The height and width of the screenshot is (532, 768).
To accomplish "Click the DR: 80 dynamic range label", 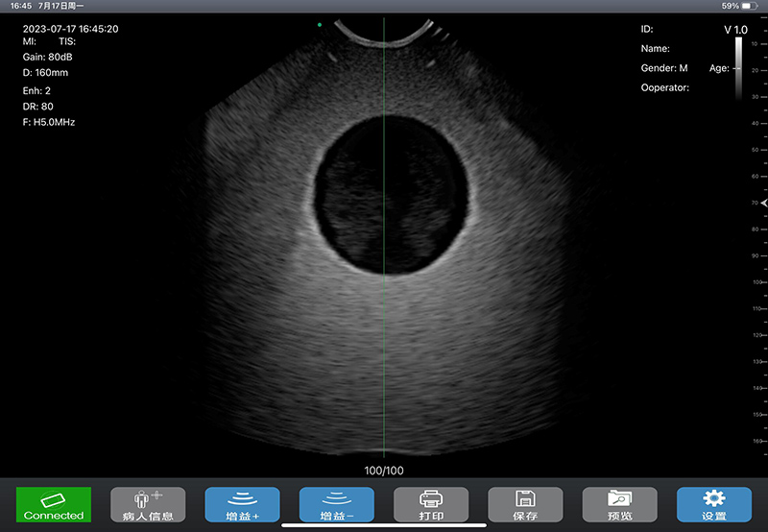I will click(x=38, y=106).
